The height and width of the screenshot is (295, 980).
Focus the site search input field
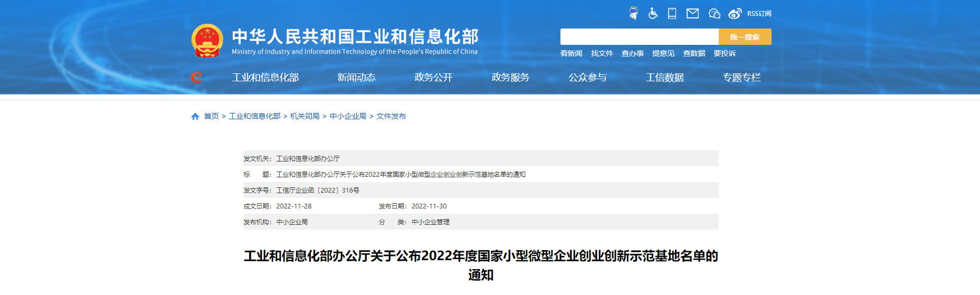click(639, 37)
